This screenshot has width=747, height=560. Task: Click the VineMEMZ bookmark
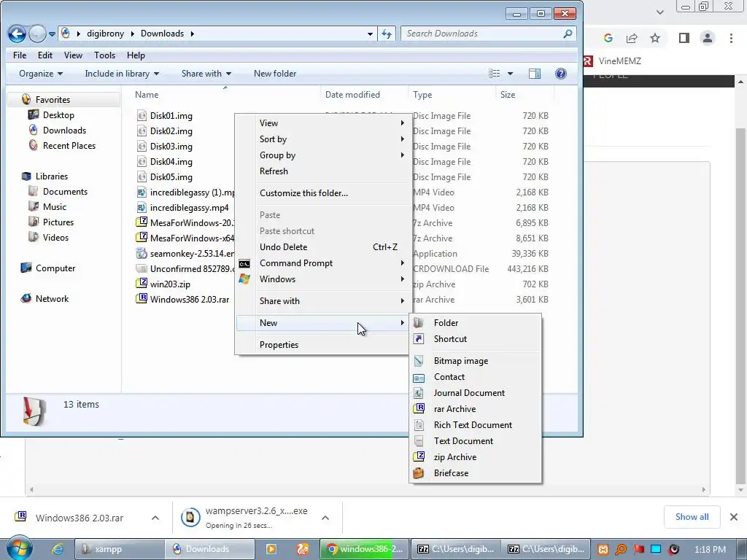coord(613,61)
